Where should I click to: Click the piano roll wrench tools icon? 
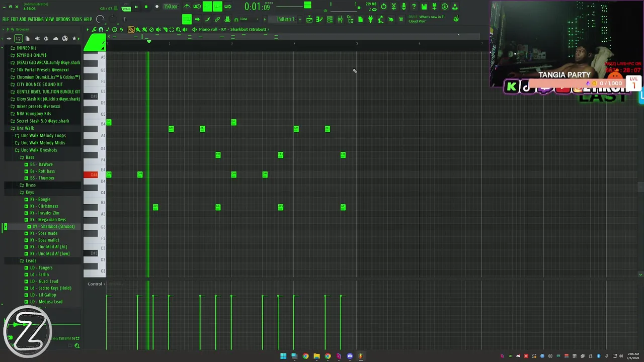[94, 29]
